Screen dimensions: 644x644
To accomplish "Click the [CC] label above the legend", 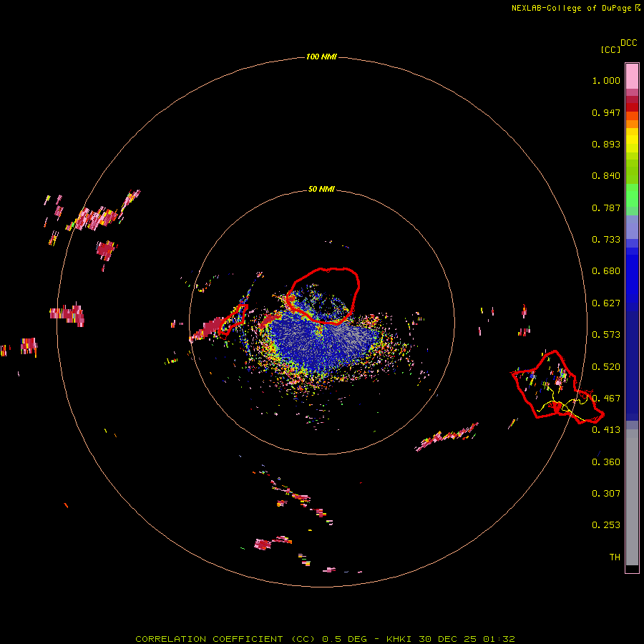I will [610, 49].
